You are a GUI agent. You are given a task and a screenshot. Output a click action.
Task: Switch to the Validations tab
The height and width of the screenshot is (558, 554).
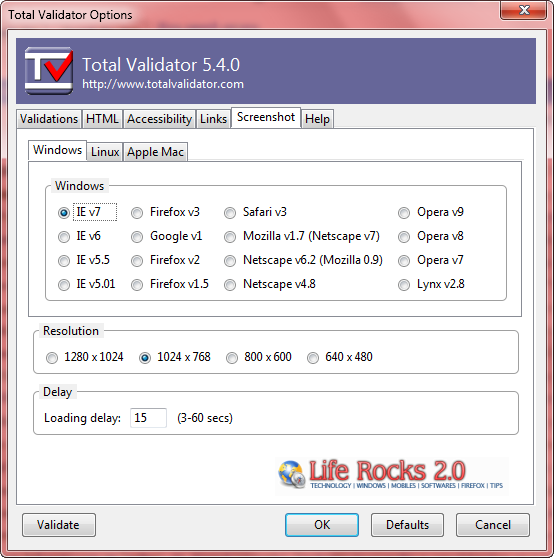click(x=49, y=119)
